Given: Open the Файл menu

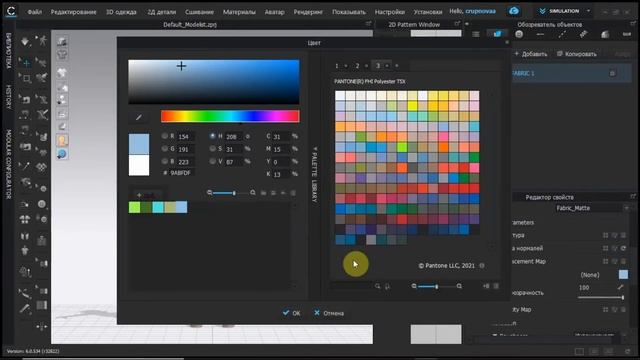Looking at the screenshot, I should [35, 12].
